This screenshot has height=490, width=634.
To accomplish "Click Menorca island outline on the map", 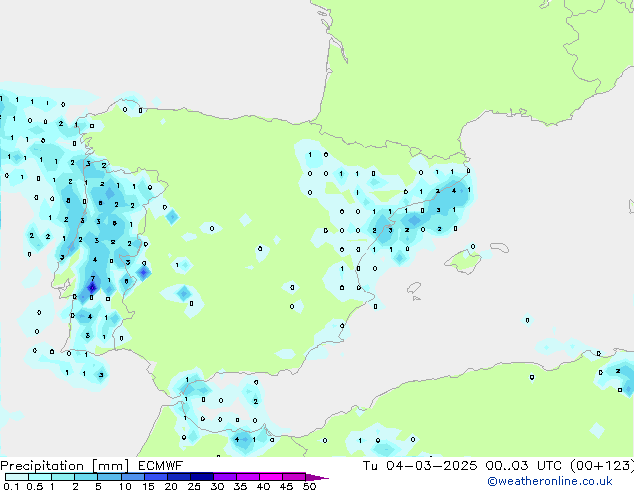I will tap(500, 247).
